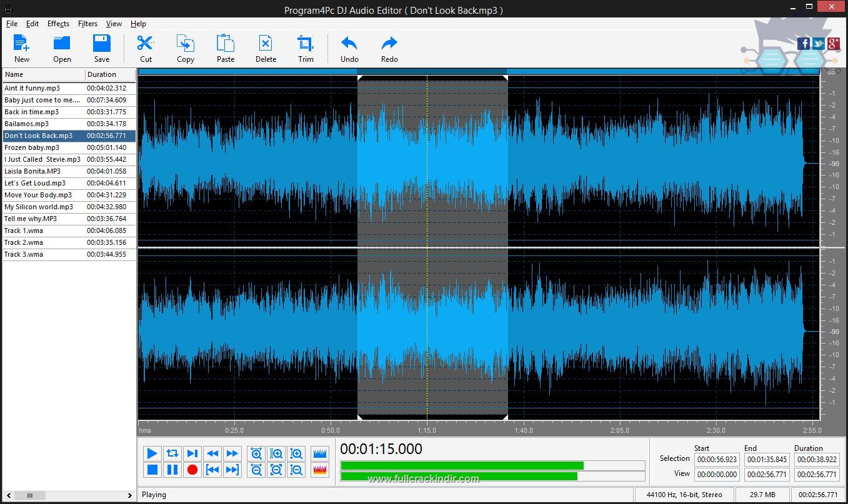
Task: Select Tell me why.MP3
Action: tap(69, 219)
